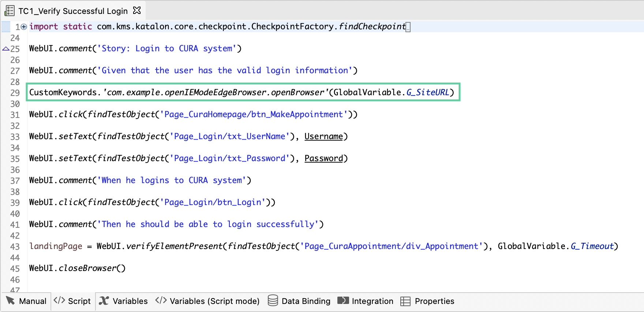
Task: Click the G_Timeout global variable on line 43
Action: (592, 246)
